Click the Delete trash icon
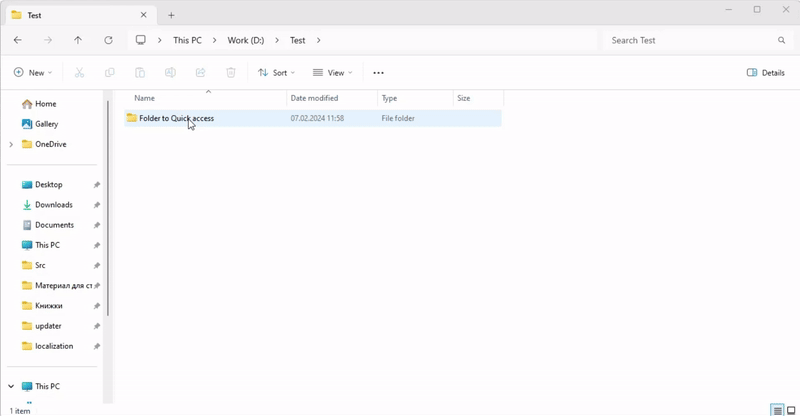Image resolution: width=800 pixels, height=416 pixels. point(231,73)
